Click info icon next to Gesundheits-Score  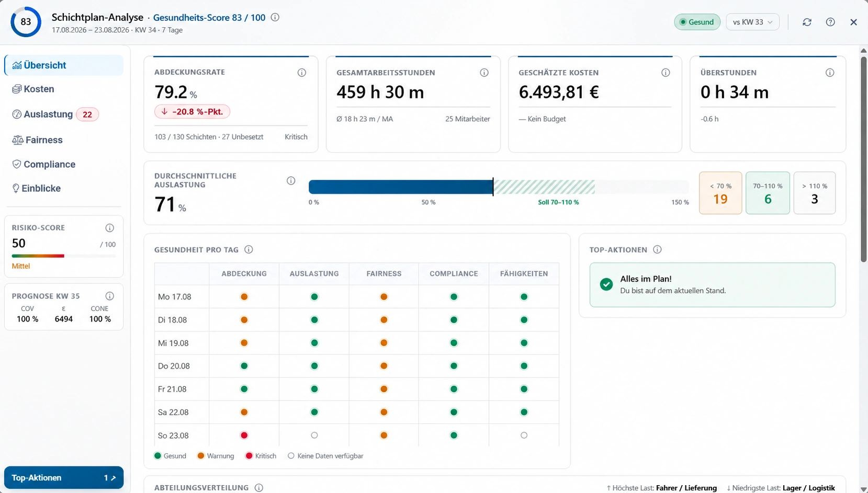tap(275, 17)
